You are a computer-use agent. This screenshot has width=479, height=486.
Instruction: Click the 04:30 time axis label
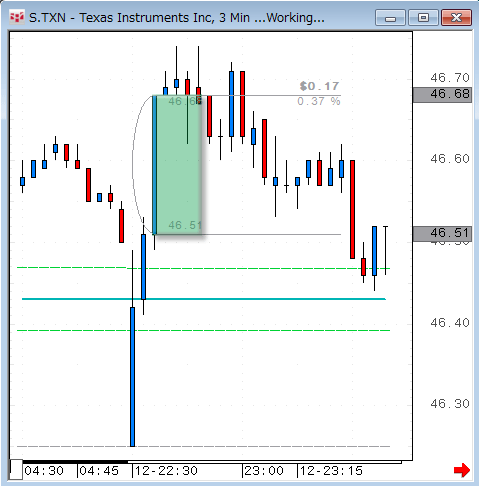[x=44, y=471]
